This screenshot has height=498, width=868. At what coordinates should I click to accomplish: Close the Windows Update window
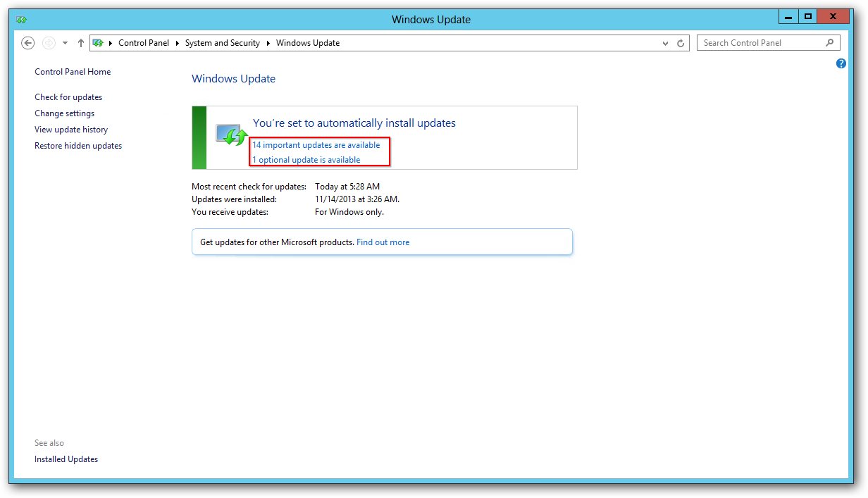pos(834,16)
